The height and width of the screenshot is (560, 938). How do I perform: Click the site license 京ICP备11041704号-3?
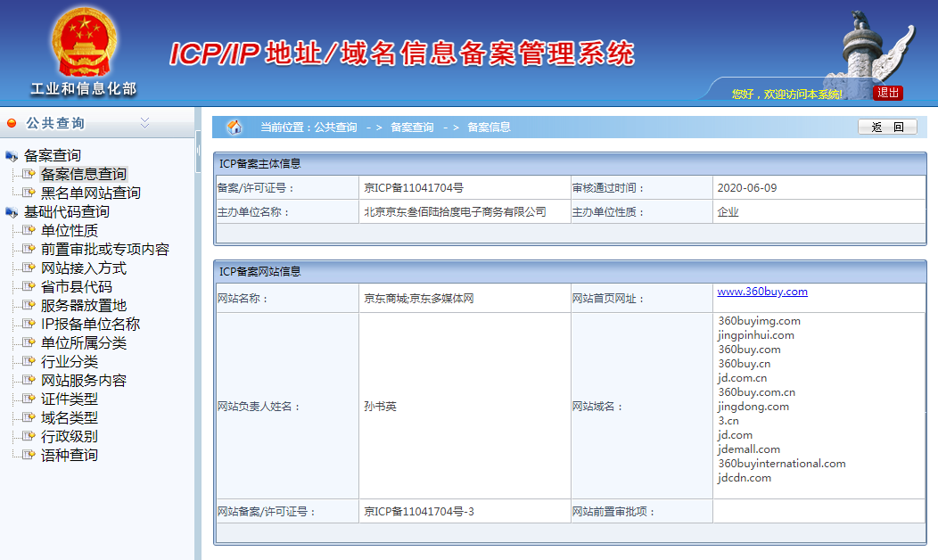click(419, 512)
